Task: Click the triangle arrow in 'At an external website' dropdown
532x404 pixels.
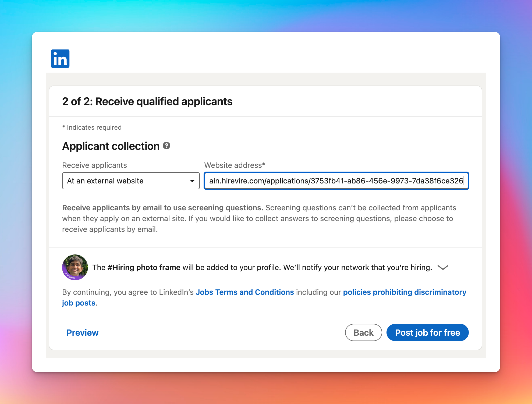Action: coord(192,181)
